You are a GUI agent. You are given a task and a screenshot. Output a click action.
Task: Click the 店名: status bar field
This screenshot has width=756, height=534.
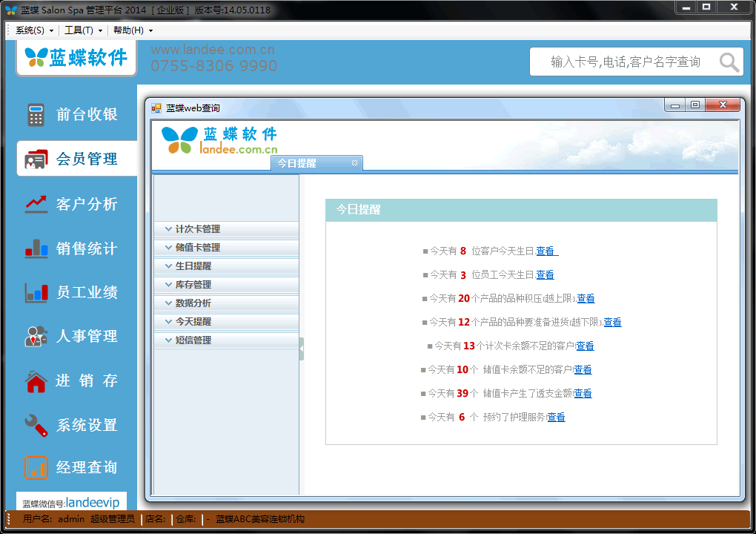155,519
